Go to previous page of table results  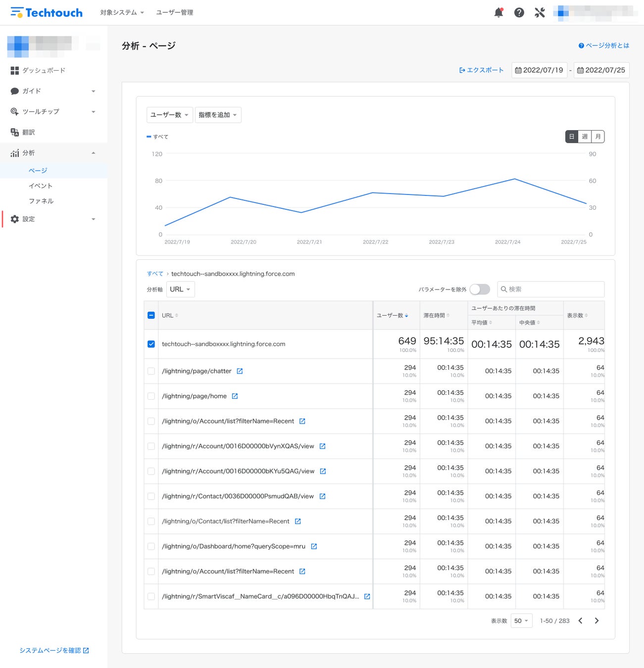580,620
